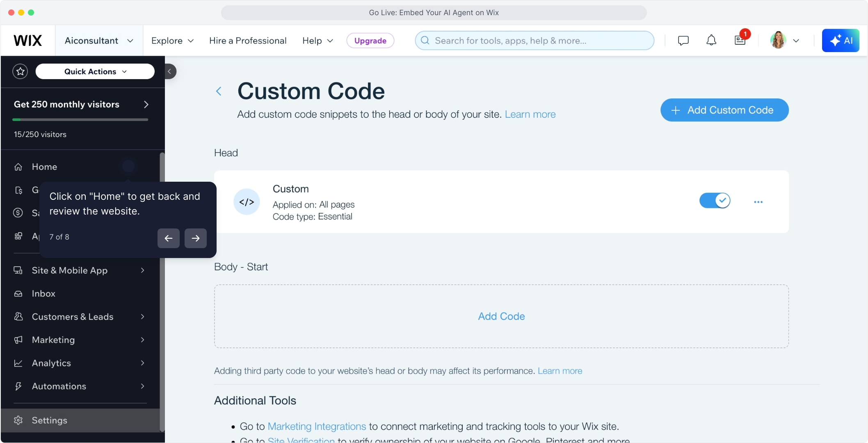The image size is (868, 443).
Task: Open the chat messages icon
Action: (683, 41)
